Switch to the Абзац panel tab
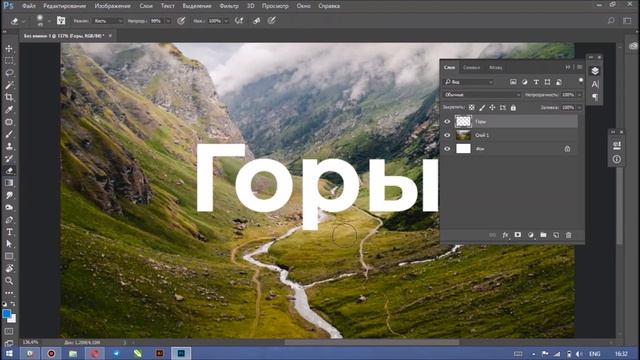The width and height of the screenshot is (640, 360). (x=496, y=67)
